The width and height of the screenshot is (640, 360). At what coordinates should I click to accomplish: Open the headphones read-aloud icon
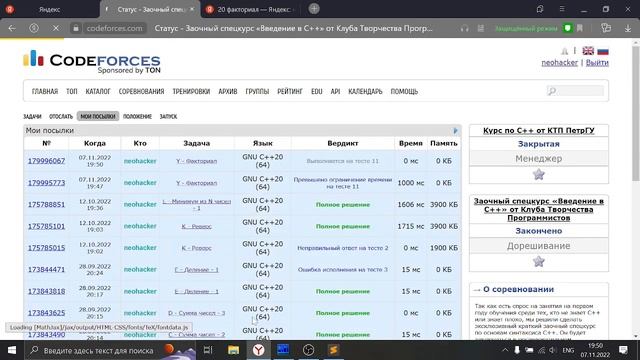464,29
